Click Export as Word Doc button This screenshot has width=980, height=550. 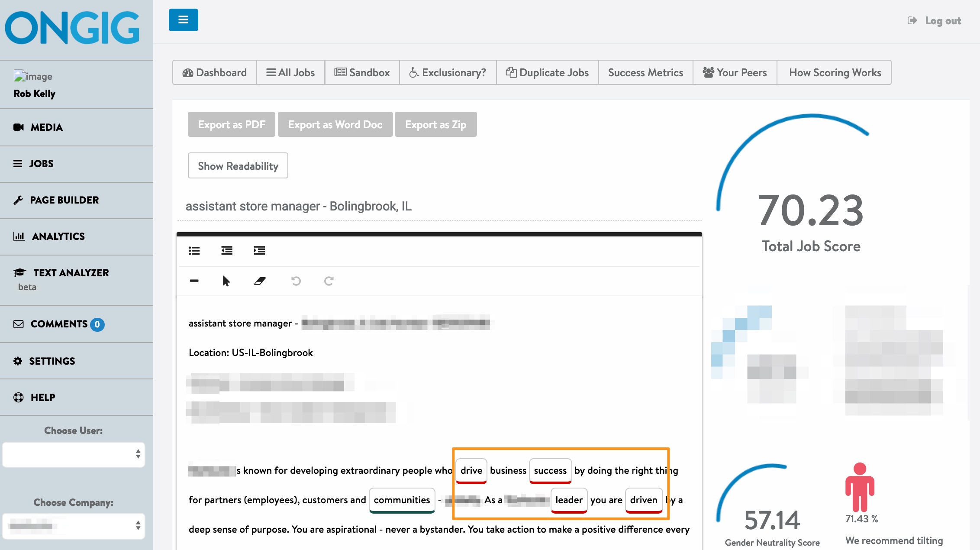335,124
